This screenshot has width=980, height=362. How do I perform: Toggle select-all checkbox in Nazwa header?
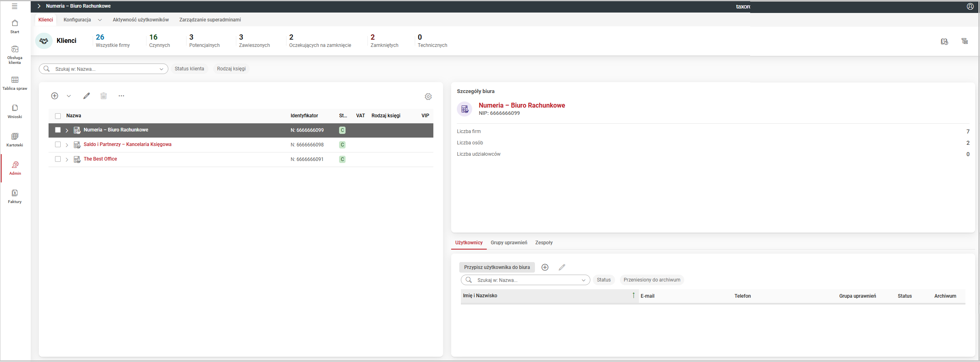coord(58,116)
